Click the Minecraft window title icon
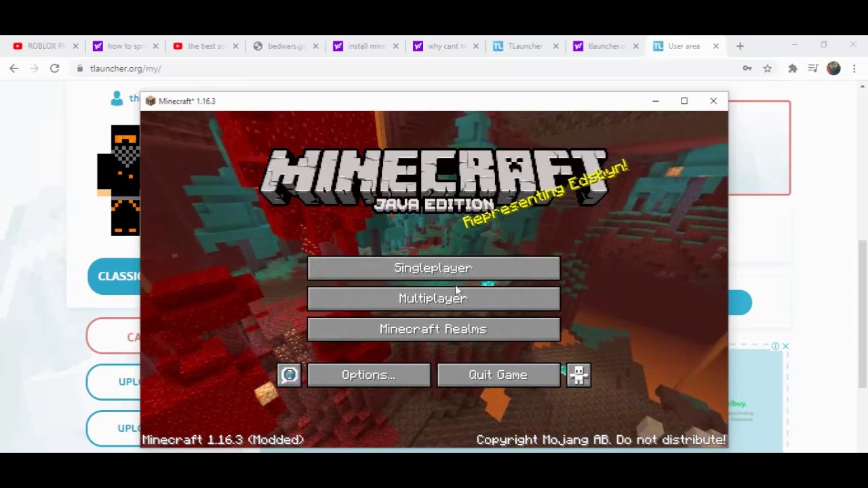 click(151, 101)
